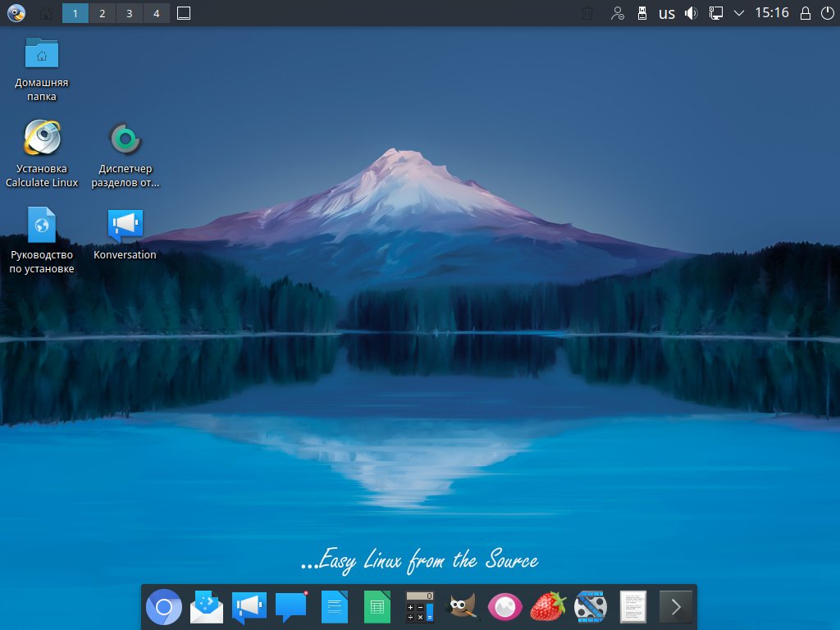The width and height of the screenshot is (840, 630).
Task: Open the film reel video player icon
Action: [591, 607]
